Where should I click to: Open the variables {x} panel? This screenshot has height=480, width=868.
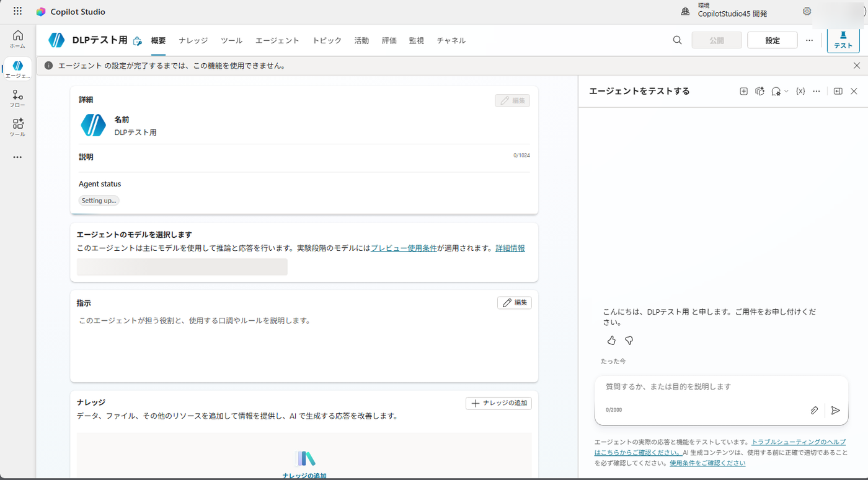800,91
